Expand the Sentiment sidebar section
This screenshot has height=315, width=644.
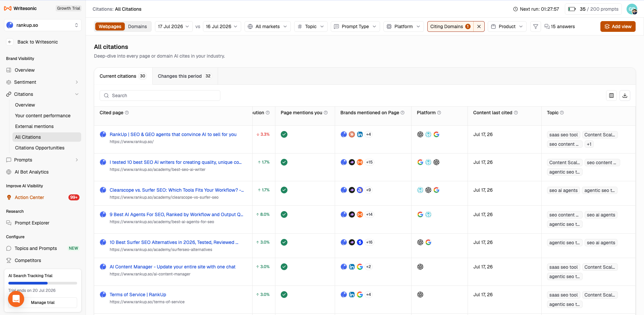coord(77,82)
